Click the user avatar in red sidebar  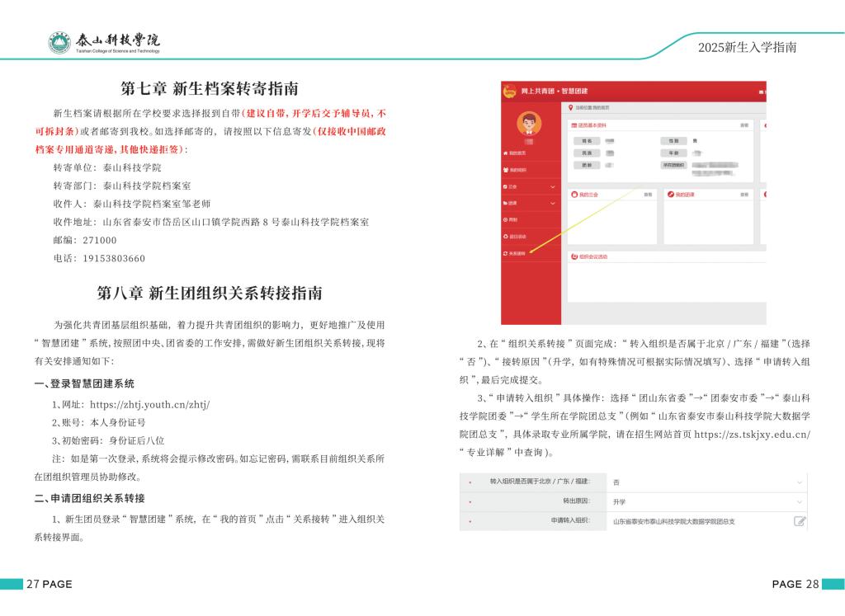coord(529,124)
